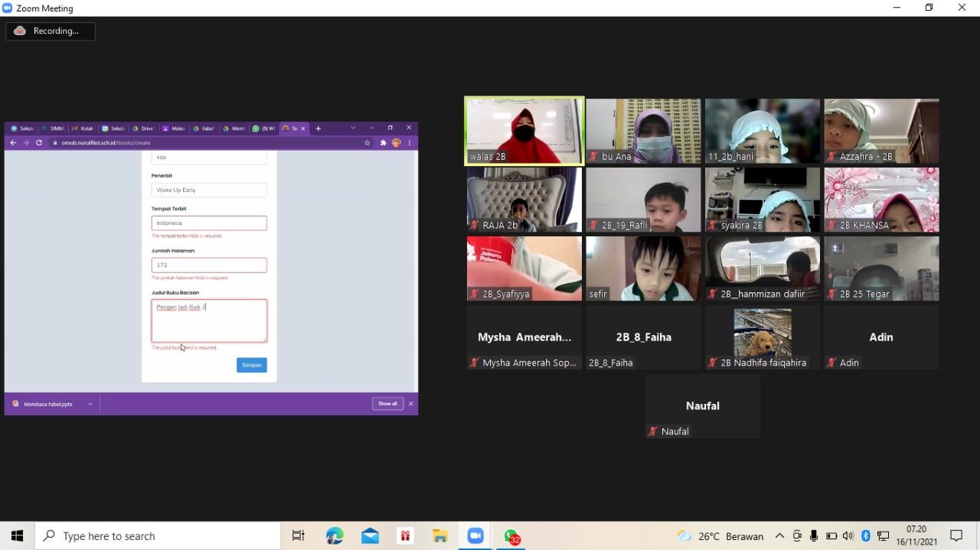Click the browser reload button
This screenshot has height=550, width=980.
coord(39,143)
